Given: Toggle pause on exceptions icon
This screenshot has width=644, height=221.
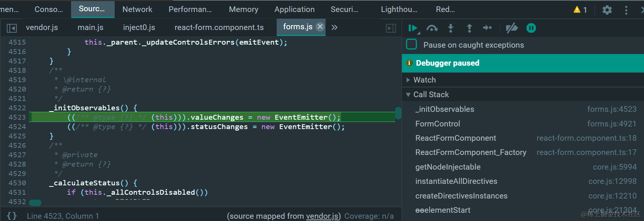Looking at the screenshot, I should coord(531,28).
